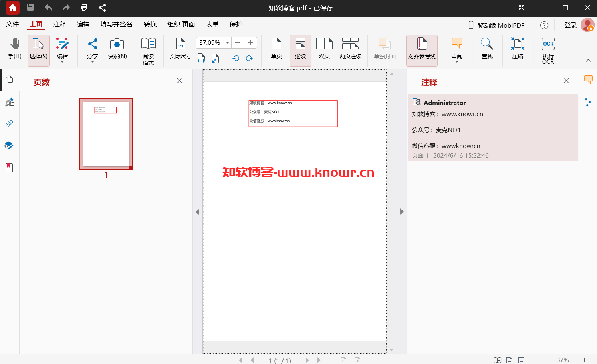Zoom out using toolbar minus button
Viewport: 597px width, 364px height.
point(238,42)
